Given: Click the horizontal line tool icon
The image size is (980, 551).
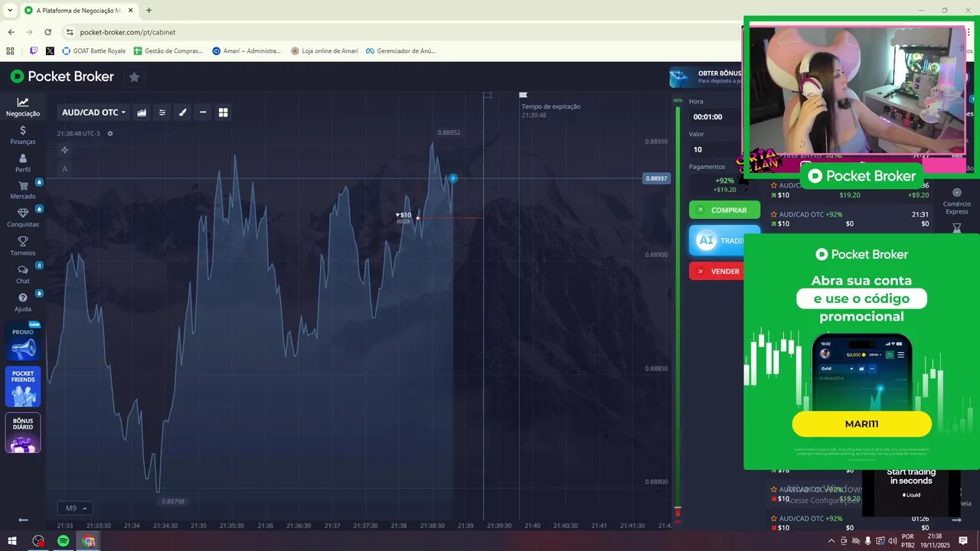Looking at the screenshot, I should coord(203,112).
